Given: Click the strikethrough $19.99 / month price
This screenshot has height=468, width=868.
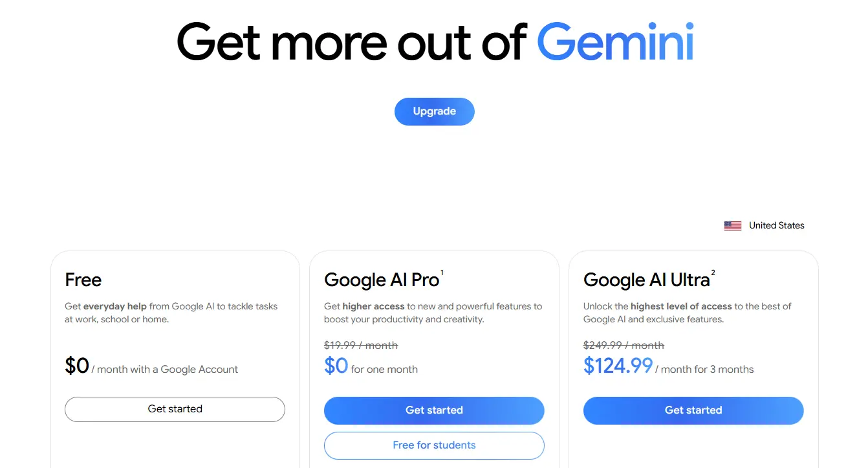Looking at the screenshot, I should (361, 345).
